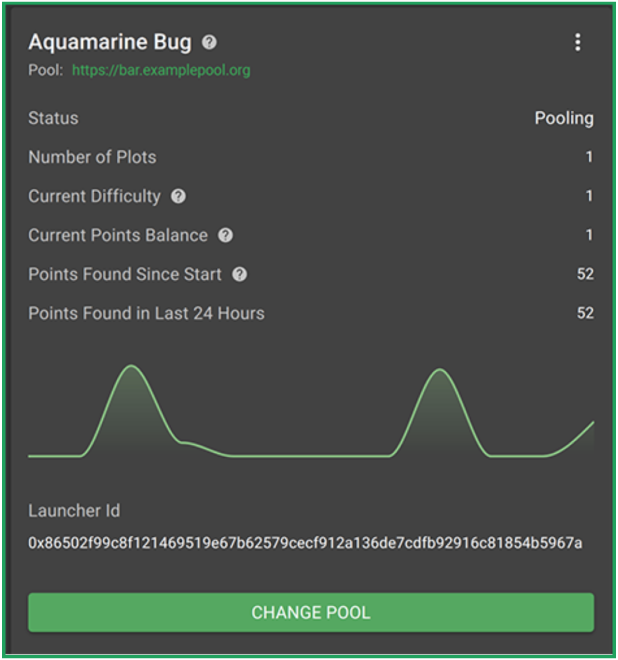Click the second peak on points chart
The height and width of the screenshot is (660, 618).
click(440, 370)
